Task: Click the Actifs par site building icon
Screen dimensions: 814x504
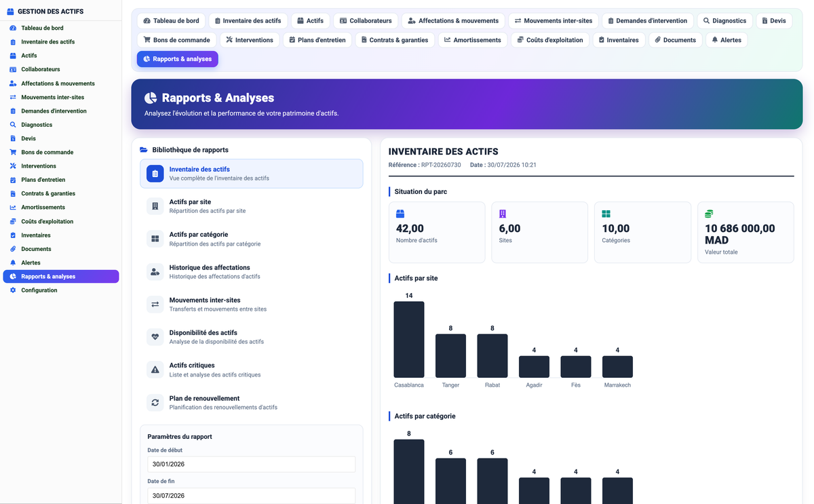Action: coord(155,206)
